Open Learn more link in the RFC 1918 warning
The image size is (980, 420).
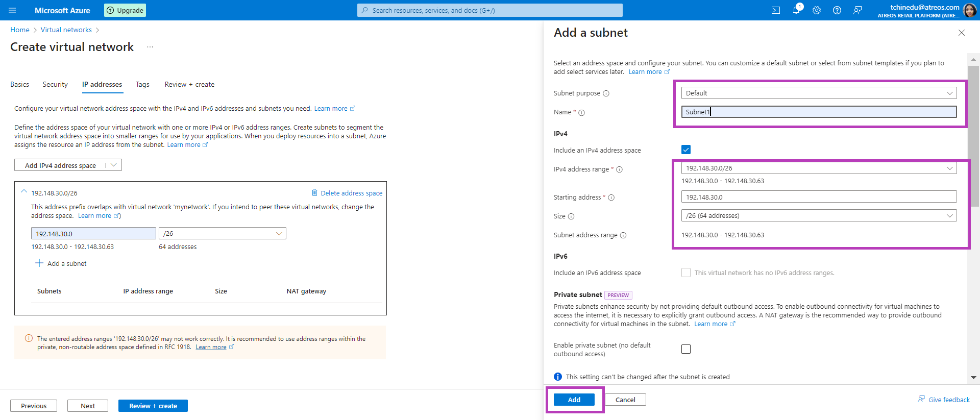[x=211, y=347]
